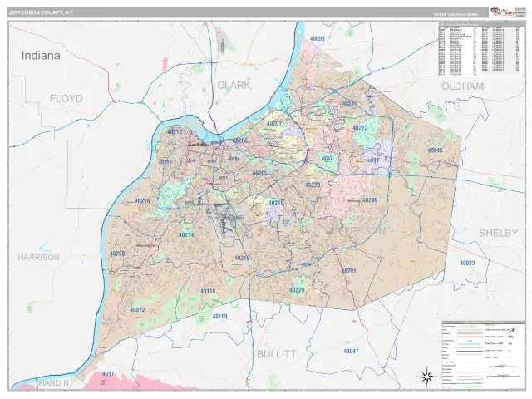The width and height of the screenshot is (532, 399).
Task: Select ZIP code 40212 label
Action: click(175, 131)
